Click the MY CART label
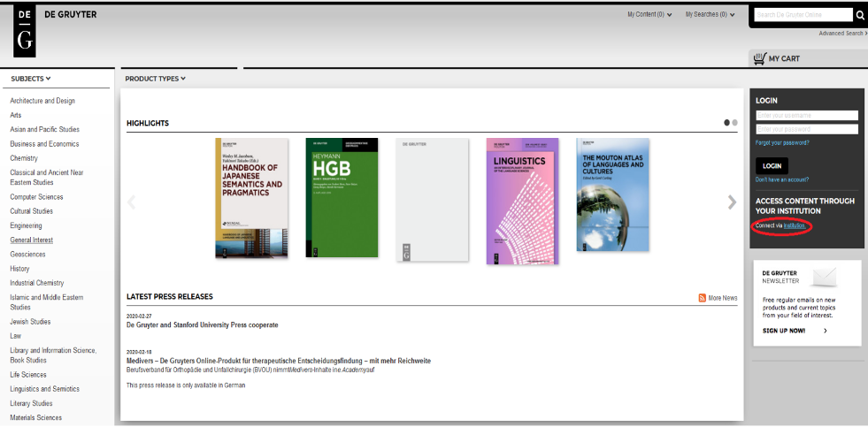 tap(784, 58)
